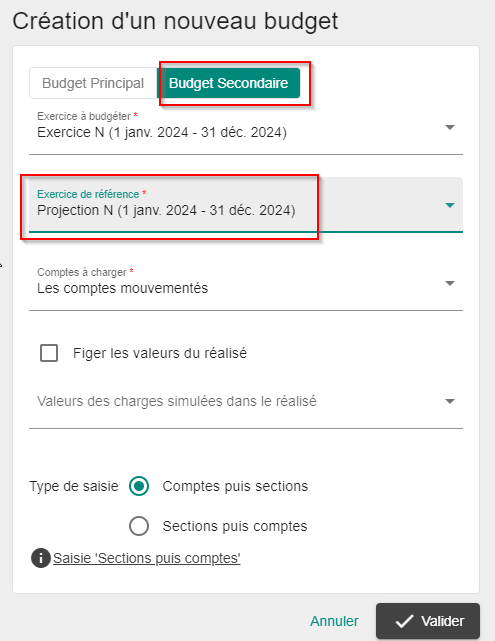This screenshot has height=641, width=495.
Task: Click the info icon beside Saisie link
Action: click(x=40, y=558)
